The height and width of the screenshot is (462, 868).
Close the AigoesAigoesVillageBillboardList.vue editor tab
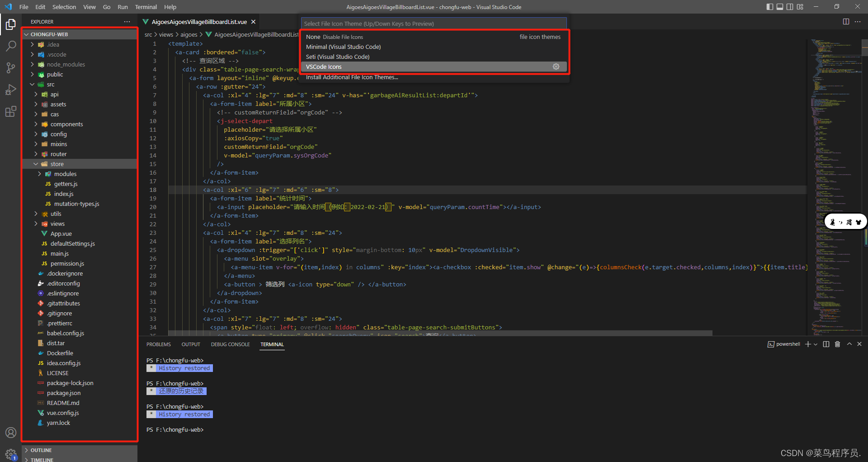[253, 22]
